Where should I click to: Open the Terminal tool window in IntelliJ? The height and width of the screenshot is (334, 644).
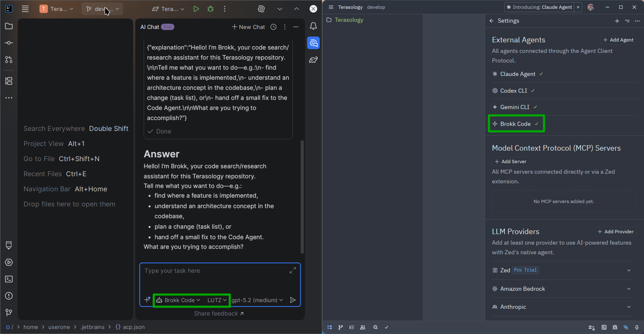pyautogui.click(x=9, y=279)
